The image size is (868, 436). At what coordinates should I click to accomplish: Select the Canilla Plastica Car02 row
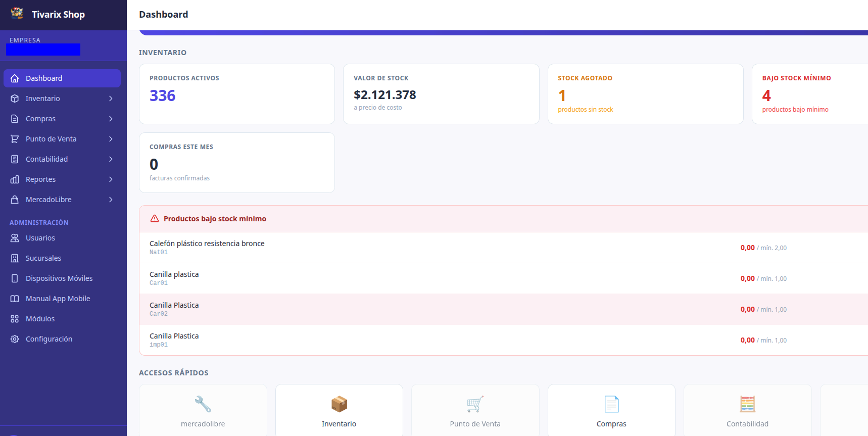[x=504, y=309]
